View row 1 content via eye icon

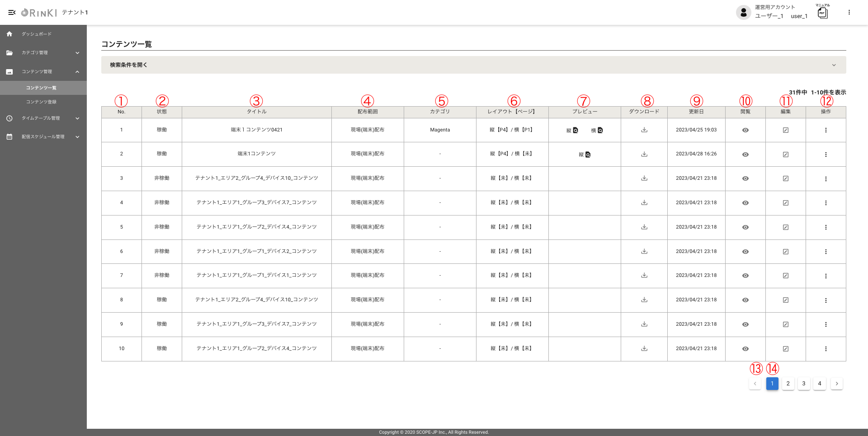click(745, 130)
